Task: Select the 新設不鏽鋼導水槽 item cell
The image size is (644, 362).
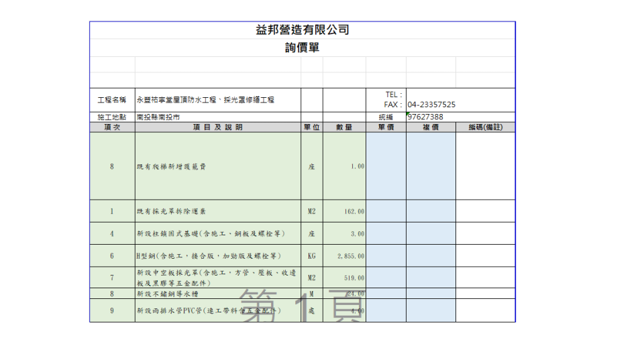Action: pos(217,294)
